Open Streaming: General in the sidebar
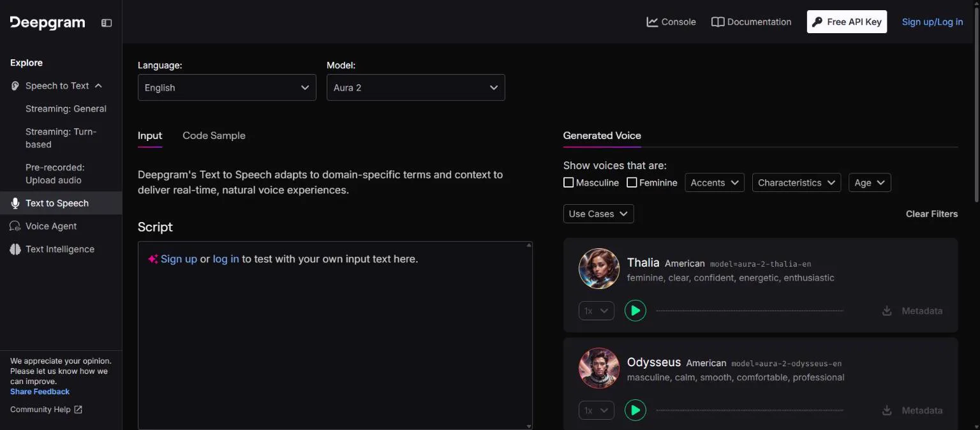The image size is (980, 430). [x=66, y=108]
